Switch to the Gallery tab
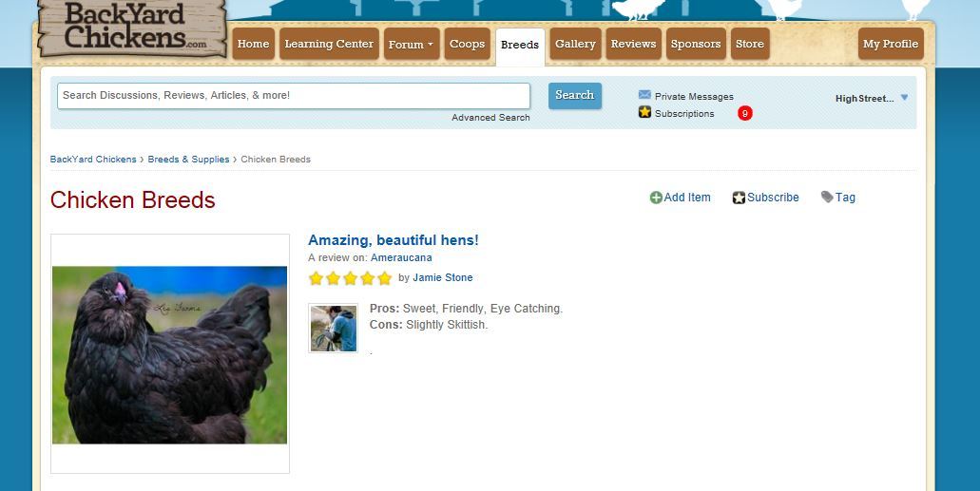 575,44
